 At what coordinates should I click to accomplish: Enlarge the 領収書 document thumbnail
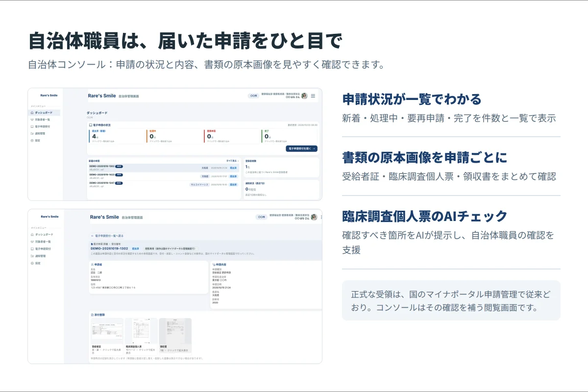(175, 331)
